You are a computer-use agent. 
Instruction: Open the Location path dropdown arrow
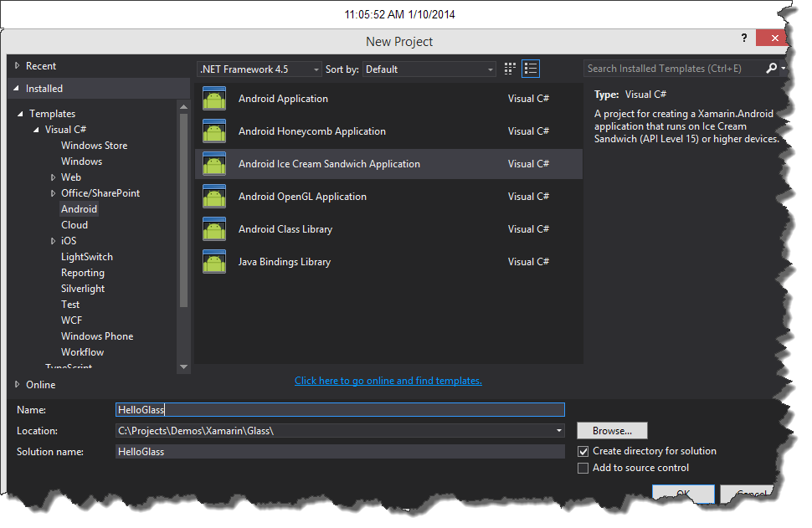click(558, 431)
